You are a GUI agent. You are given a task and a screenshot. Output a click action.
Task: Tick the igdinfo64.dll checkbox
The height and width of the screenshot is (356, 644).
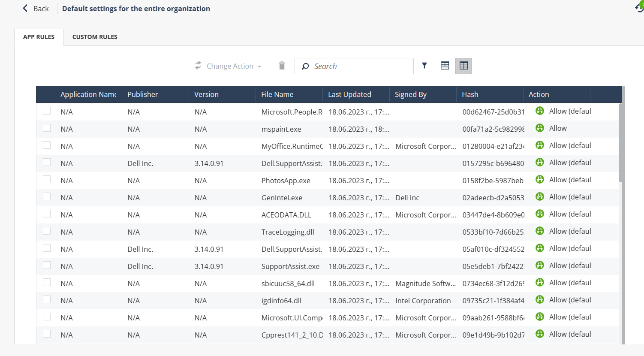47,299
